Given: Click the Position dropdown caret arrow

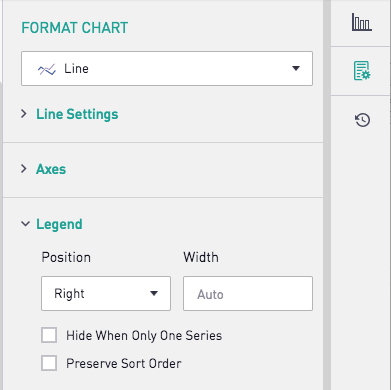Looking at the screenshot, I should [154, 293].
